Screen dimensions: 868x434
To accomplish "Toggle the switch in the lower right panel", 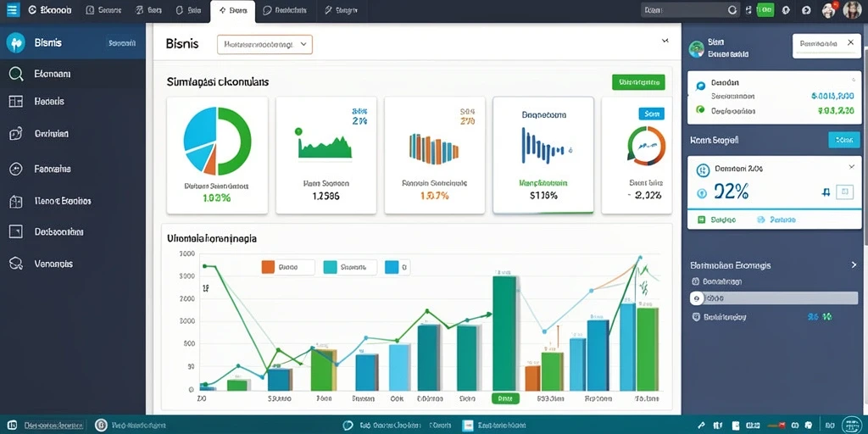I will tap(773, 298).
